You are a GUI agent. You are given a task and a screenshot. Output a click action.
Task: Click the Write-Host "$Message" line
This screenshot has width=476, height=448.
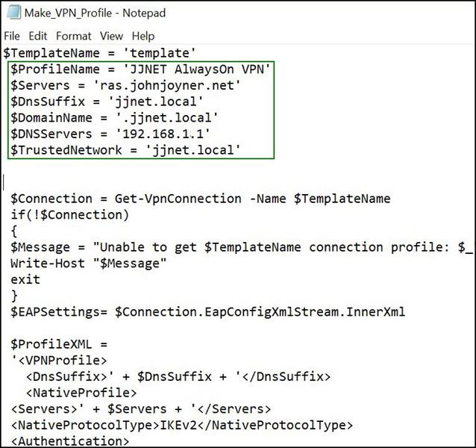tap(89, 264)
